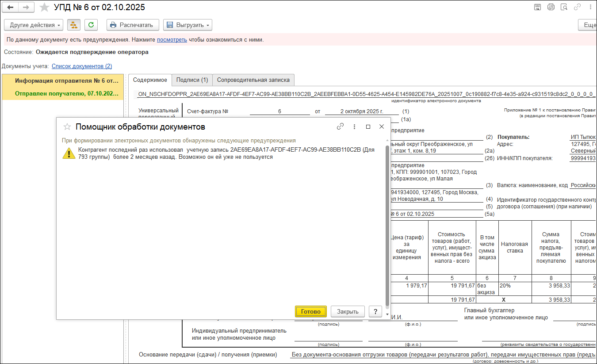Image resolution: width=597 pixels, height=364 pixels.
Task: Switch to the Подписи (1) tab
Action: coord(192,80)
